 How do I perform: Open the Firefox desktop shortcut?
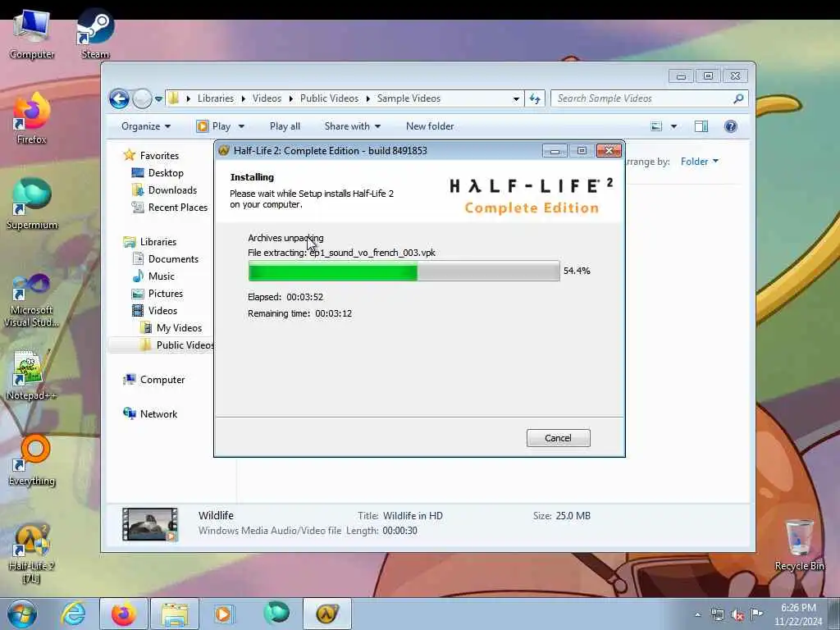[x=32, y=119]
